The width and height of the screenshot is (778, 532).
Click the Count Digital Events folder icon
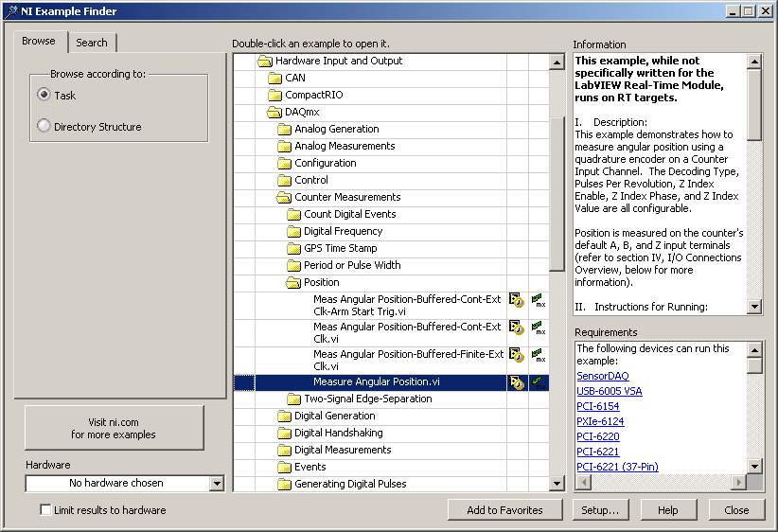coord(293,214)
